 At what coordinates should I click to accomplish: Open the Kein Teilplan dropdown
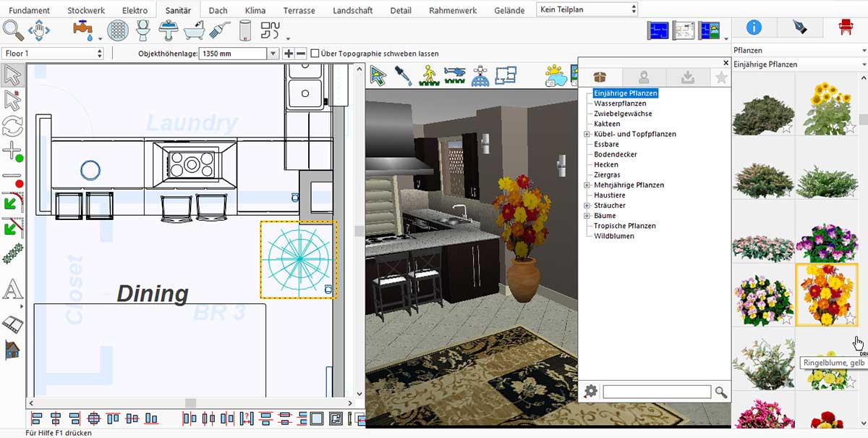point(588,9)
